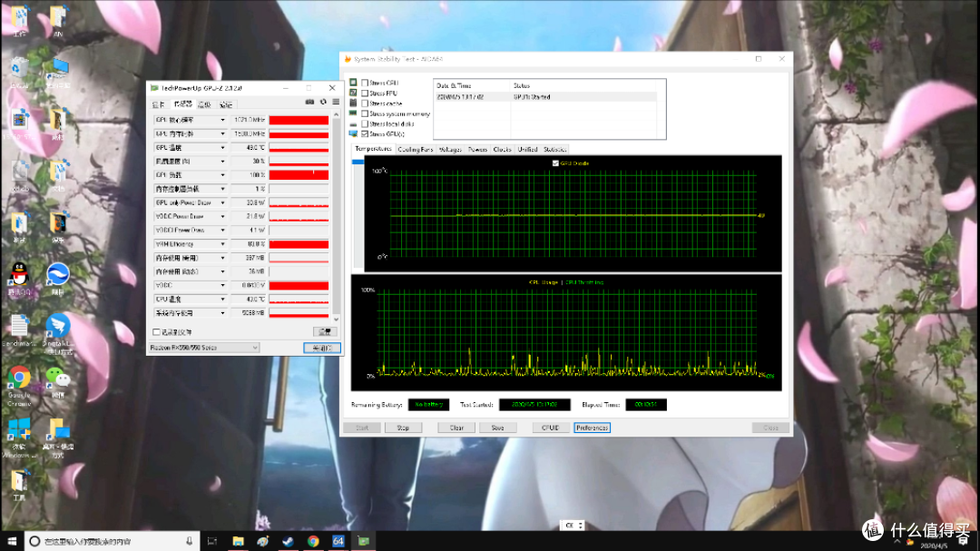Click the Clear button in AIDA64
Viewport: 980px width, 551px height.
coord(456,428)
